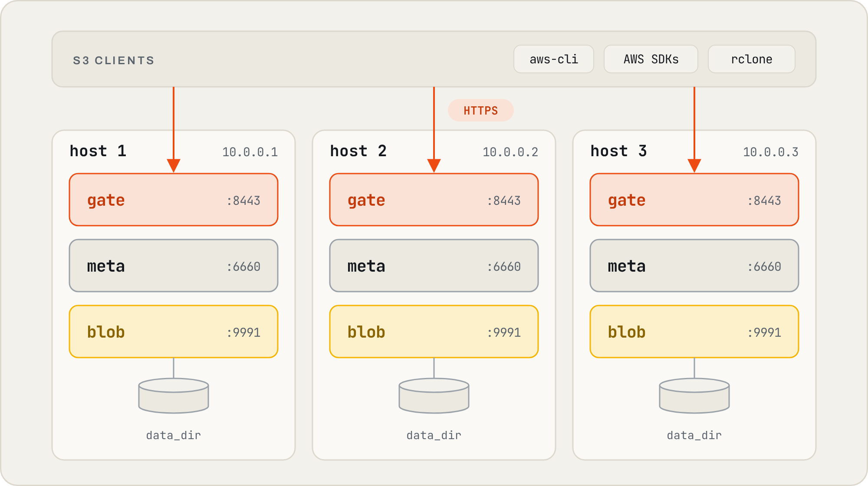Select the meta box on host 1
The width and height of the screenshot is (868, 486).
click(174, 266)
